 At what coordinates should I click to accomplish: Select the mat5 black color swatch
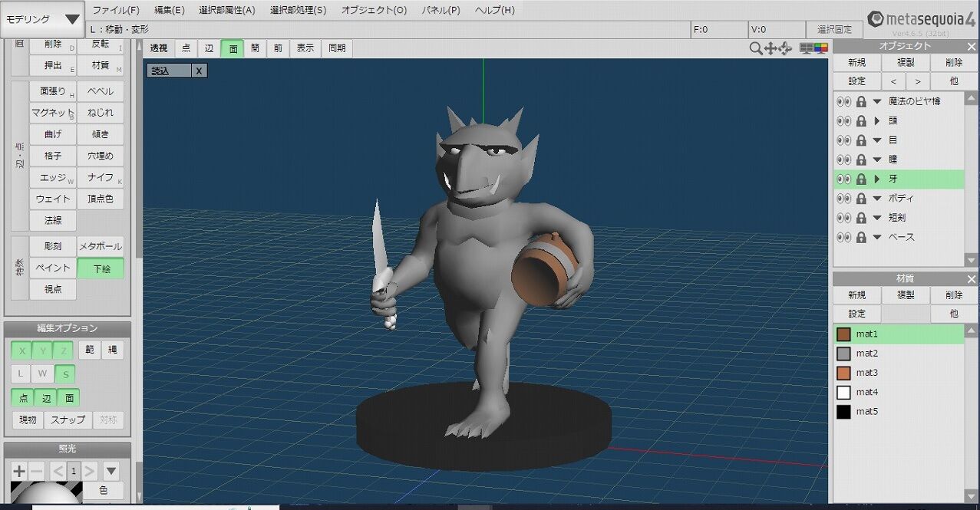pyautogui.click(x=844, y=412)
